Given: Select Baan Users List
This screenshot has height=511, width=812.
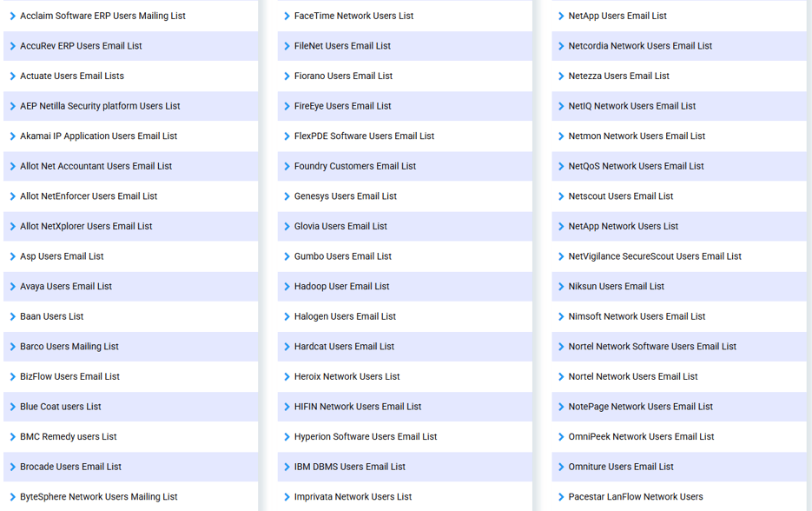Looking at the screenshot, I should click(52, 316).
